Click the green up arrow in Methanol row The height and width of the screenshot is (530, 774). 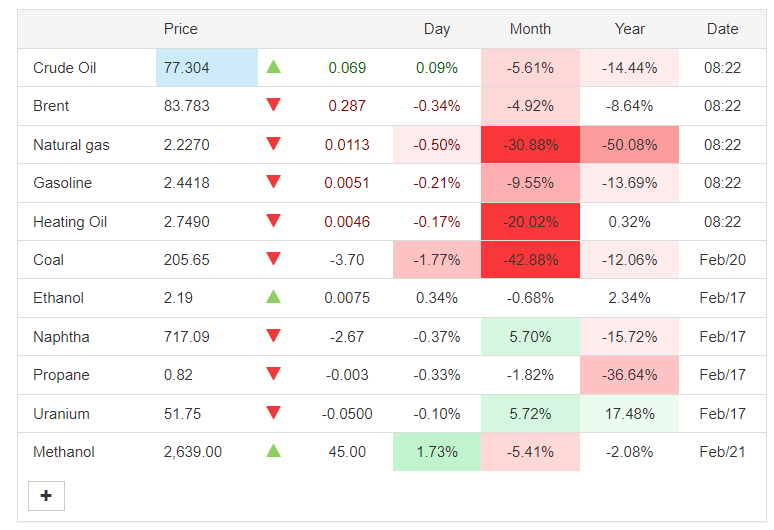[273, 451]
